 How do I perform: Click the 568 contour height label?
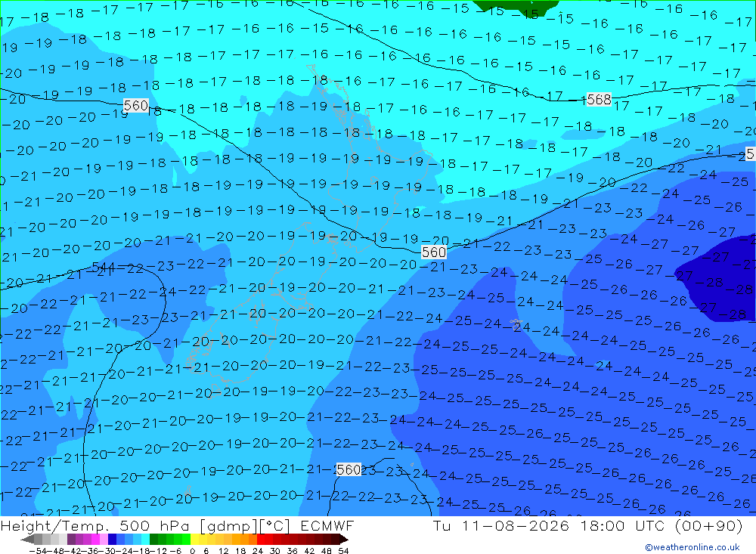click(x=599, y=99)
